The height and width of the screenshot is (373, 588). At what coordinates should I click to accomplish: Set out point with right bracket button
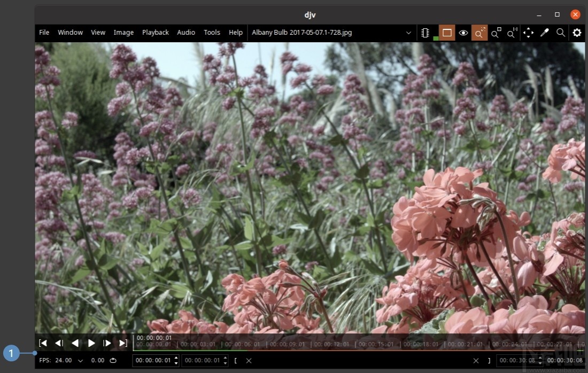[489, 361]
